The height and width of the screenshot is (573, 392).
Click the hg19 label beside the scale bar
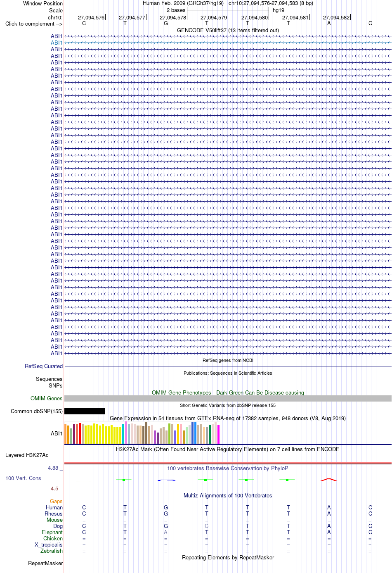279,10
